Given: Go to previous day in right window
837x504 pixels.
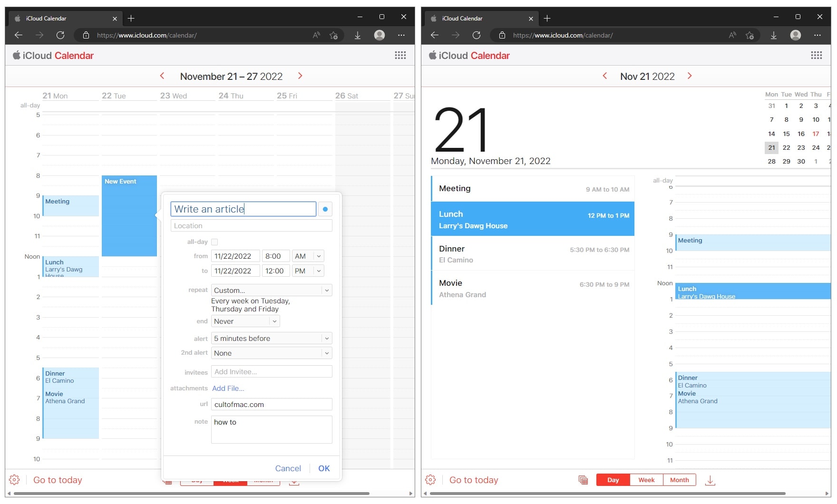Looking at the screenshot, I should pyautogui.click(x=604, y=76).
